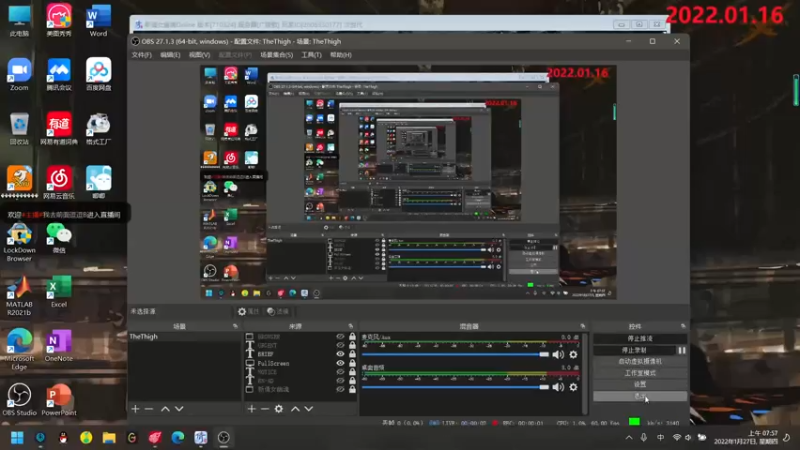The width and height of the screenshot is (800, 450).
Task: Pause recording with the pause icon
Action: pos(682,351)
